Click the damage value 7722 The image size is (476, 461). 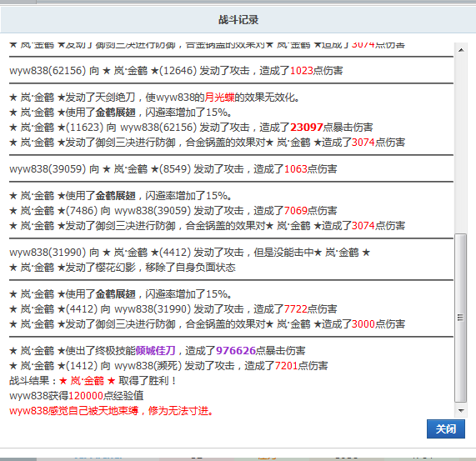(296, 309)
